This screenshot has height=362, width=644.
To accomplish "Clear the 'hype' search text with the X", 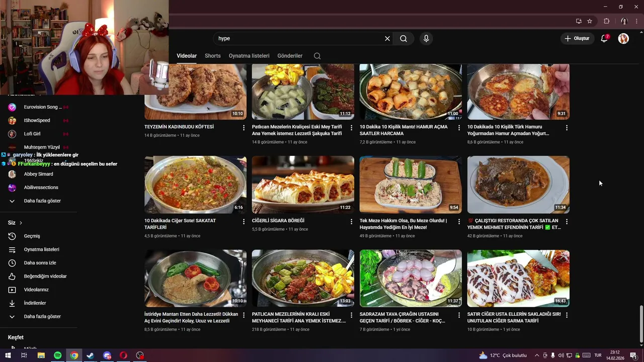I will (387, 38).
